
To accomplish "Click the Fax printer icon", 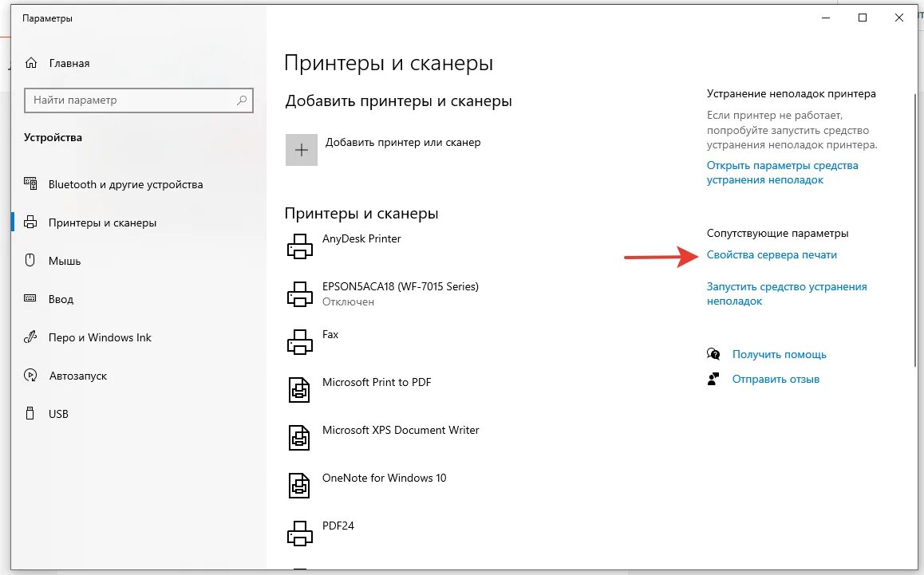I will pos(299,341).
